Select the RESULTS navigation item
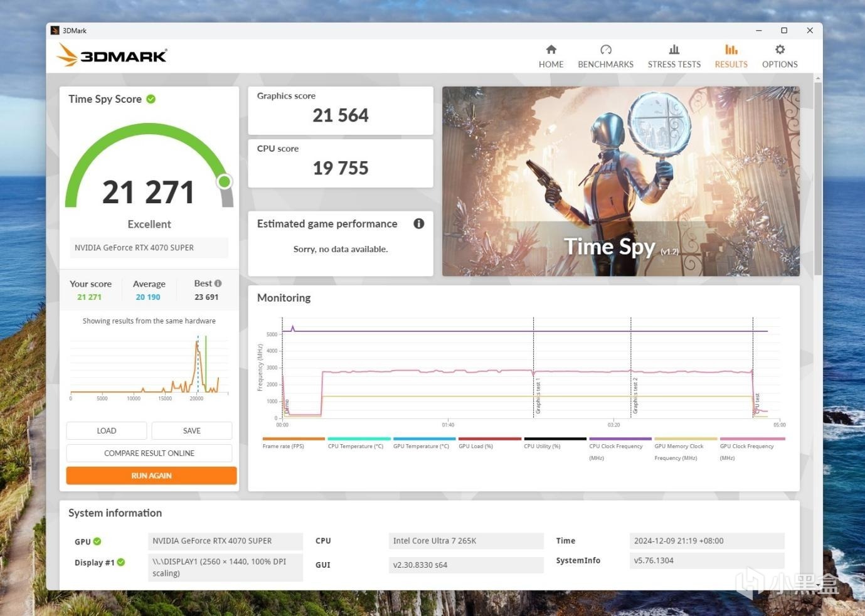This screenshot has height=616, width=865. point(731,56)
